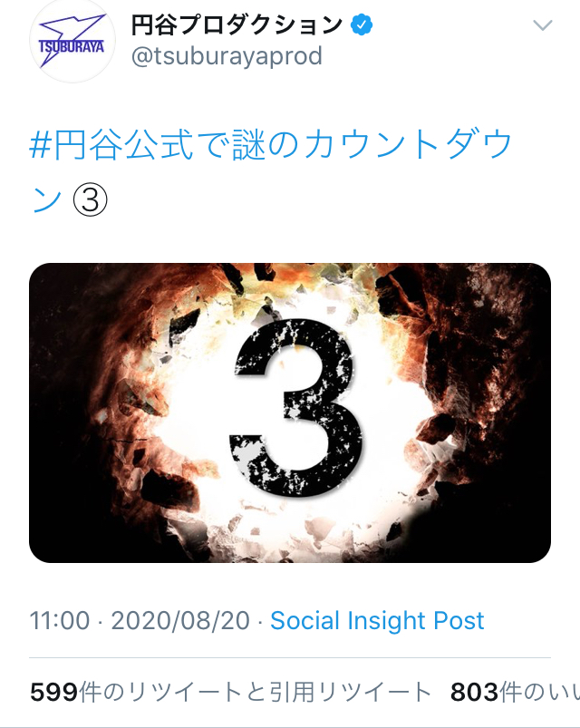
Task: Click the ン continuation of the hashtag
Action: [46, 200]
